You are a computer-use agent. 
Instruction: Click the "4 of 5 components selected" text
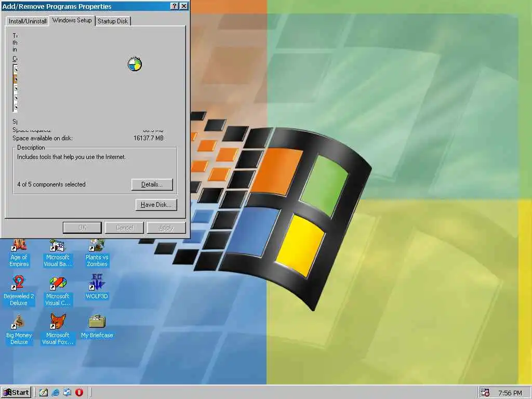pos(51,184)
